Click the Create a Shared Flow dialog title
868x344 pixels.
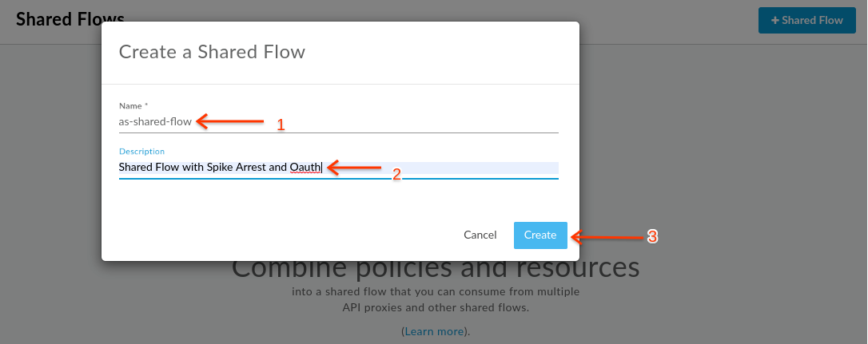pos(212,52)
